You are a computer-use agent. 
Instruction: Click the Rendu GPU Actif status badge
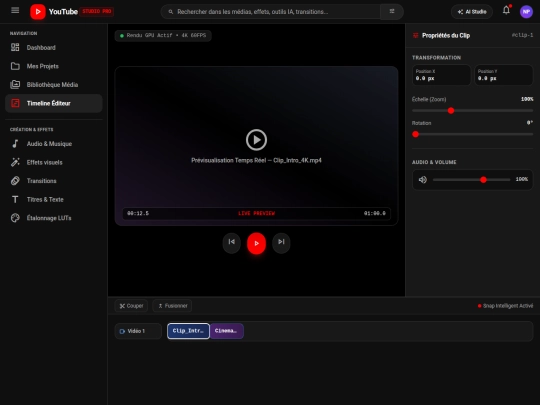[163, 35]
